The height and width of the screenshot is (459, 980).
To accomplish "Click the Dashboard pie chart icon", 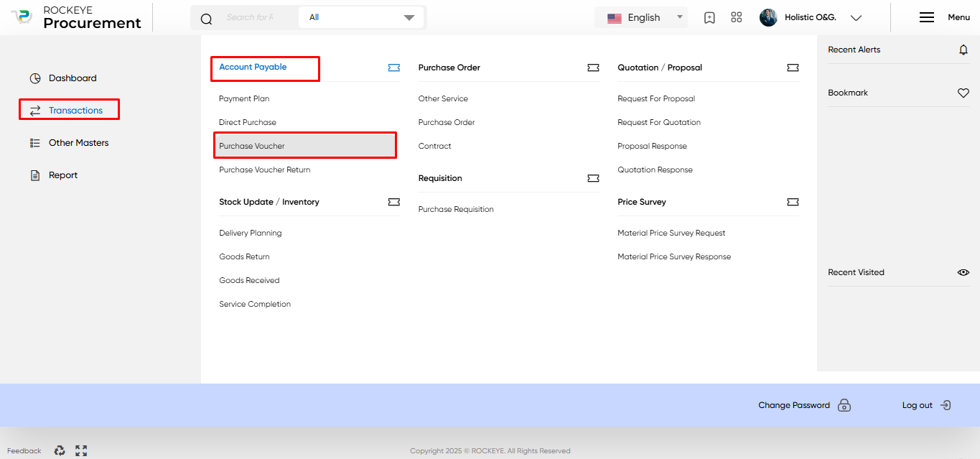I will tap(35, 78).
